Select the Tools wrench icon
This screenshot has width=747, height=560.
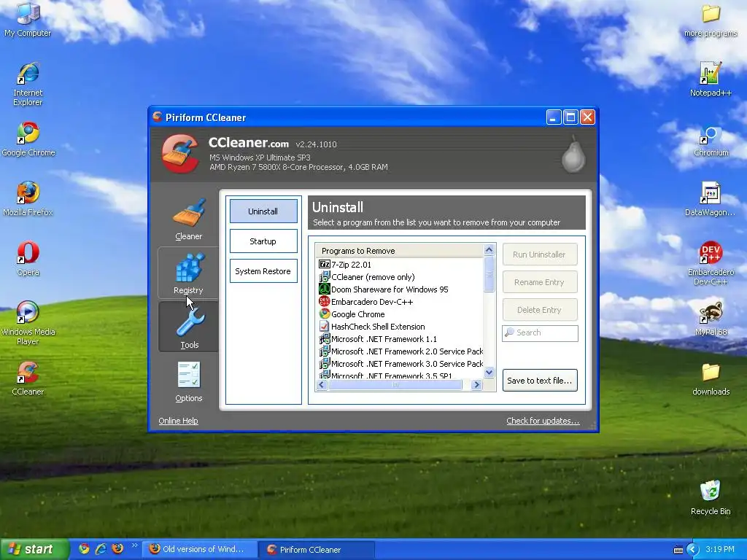click(x=190, y=321)
